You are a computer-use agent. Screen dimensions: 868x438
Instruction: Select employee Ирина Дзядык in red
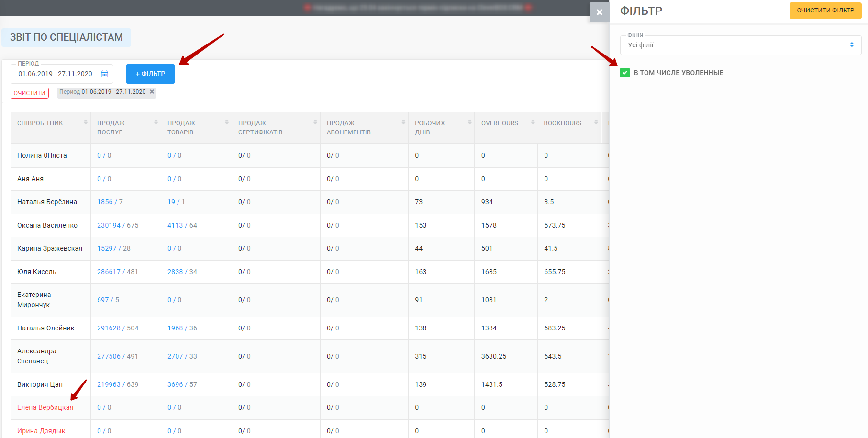41,431
